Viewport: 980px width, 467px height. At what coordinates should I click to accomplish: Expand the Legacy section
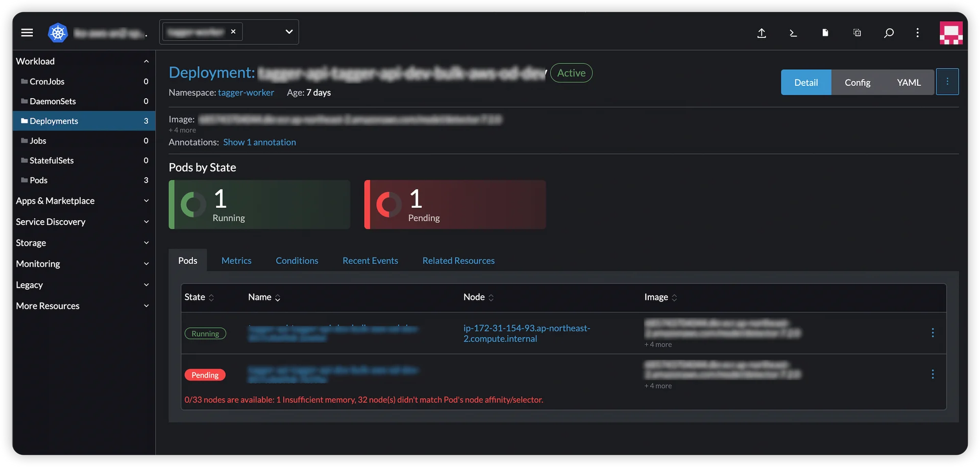(x=84, y=285)
